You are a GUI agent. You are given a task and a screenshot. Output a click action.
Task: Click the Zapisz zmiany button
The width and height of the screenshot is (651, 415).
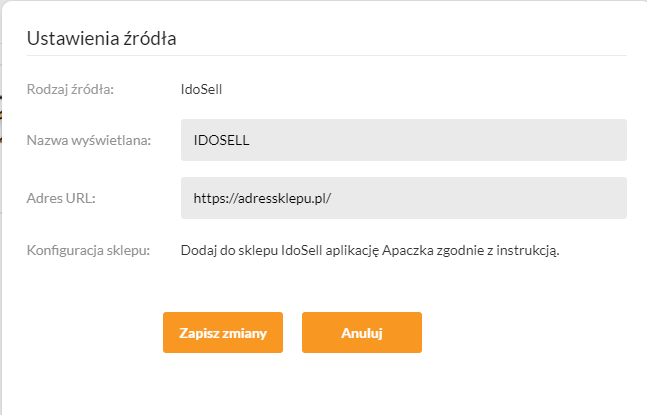[222, 333]
